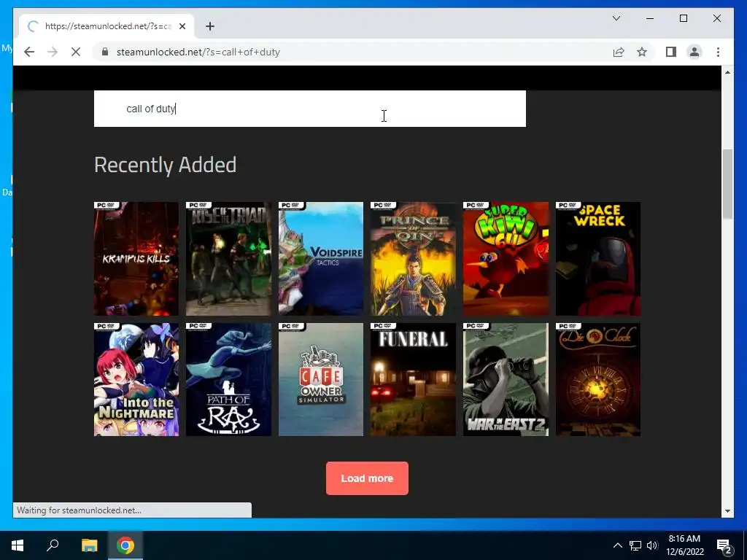The height and width of the screenshot is (560, 747).
Task: Focus the 'call of duty' search field
Action: pyautogui.click(x=309, y=109)
